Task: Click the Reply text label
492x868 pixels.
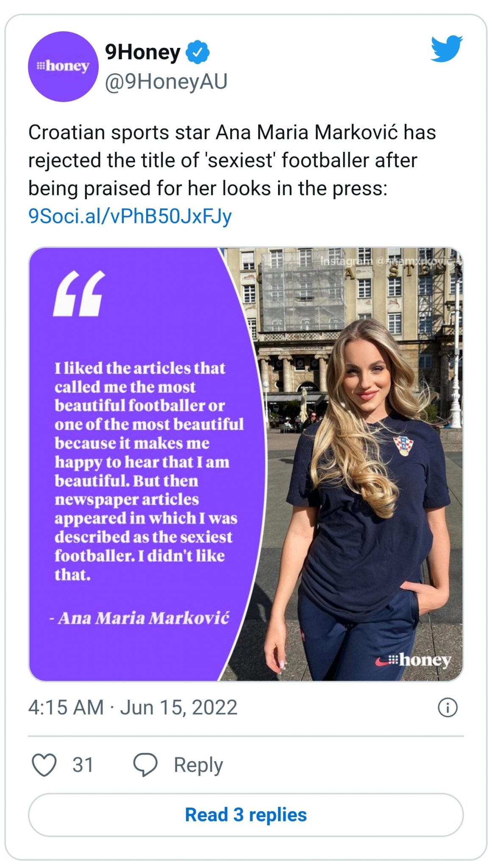Action: pos(198,765)
